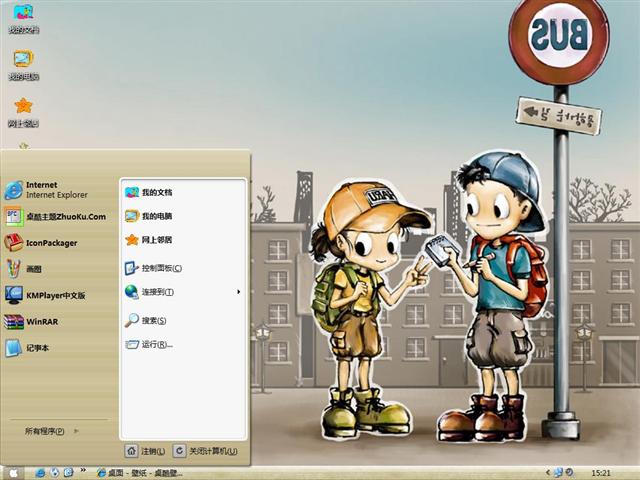Click the 15:21 taskbar clock
The image size is (640, 480).
[601, 473]
